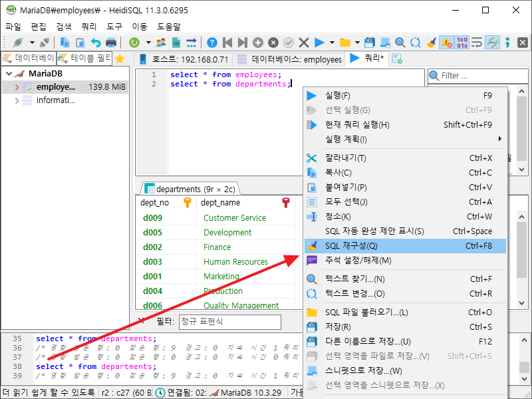Switch to the 호스트 192.168.0.71 tab
Viewport: 532px width, 399px height.
[x=184, y=59]
